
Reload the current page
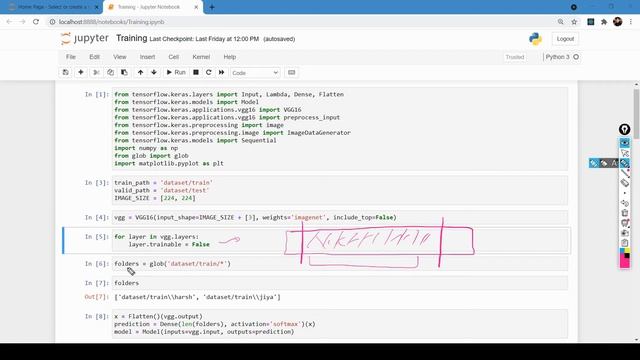[x=36, y=22]
